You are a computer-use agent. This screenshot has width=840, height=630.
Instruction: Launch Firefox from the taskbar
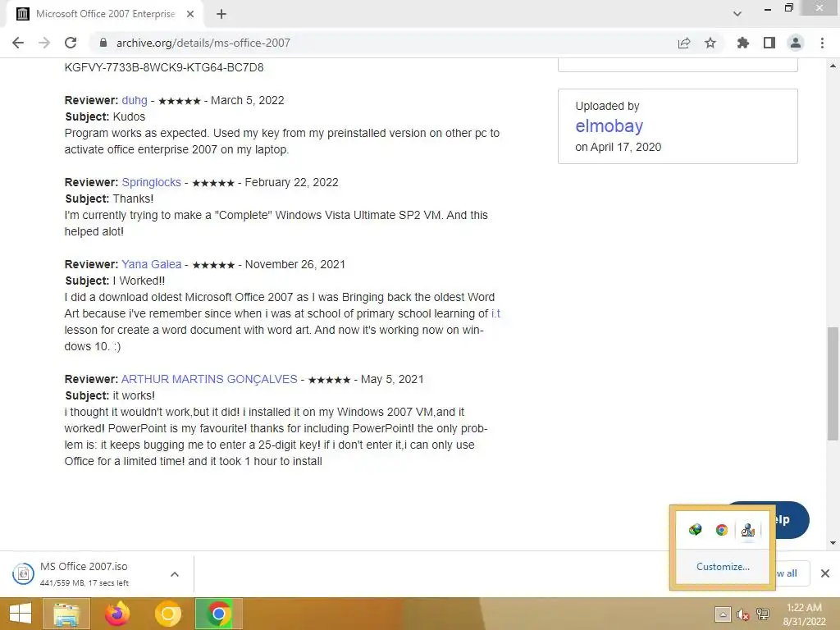(117, 614)
